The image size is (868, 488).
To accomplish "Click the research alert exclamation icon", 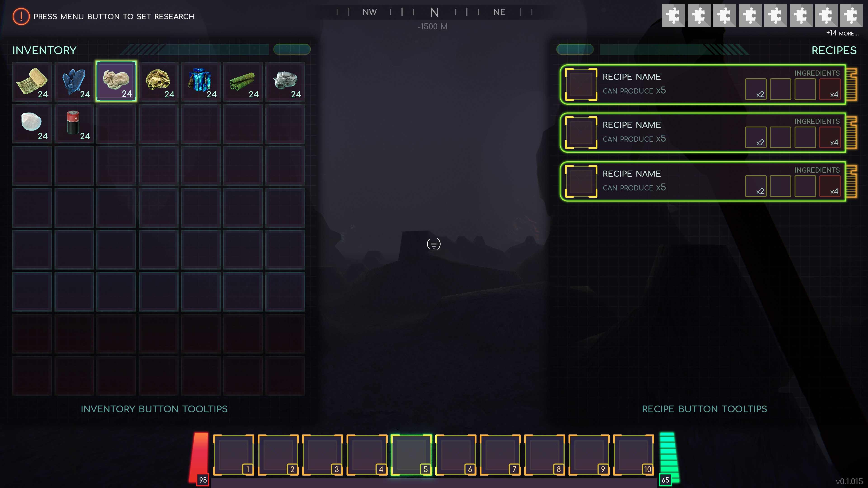I will tap(21, 16).
